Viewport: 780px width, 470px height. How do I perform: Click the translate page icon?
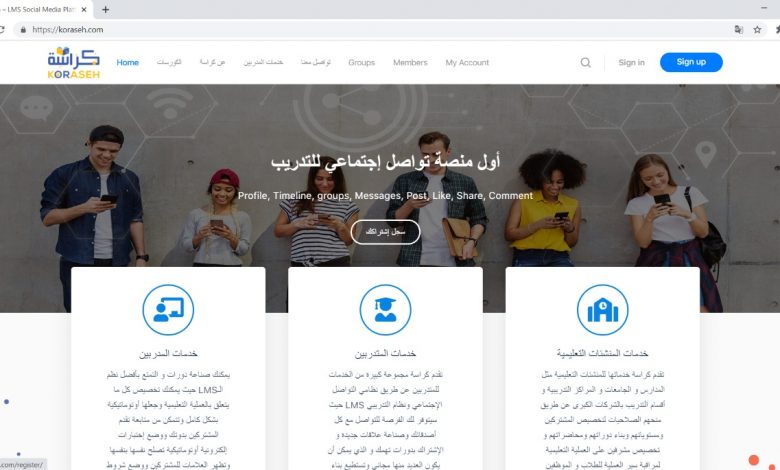pyautogui.click(x=739, y=30)
